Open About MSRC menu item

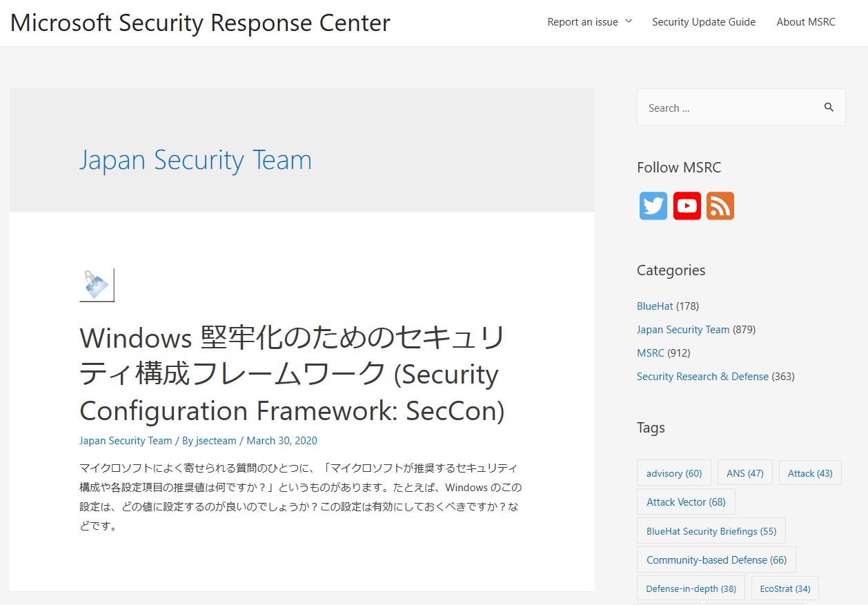pos(805,22)
